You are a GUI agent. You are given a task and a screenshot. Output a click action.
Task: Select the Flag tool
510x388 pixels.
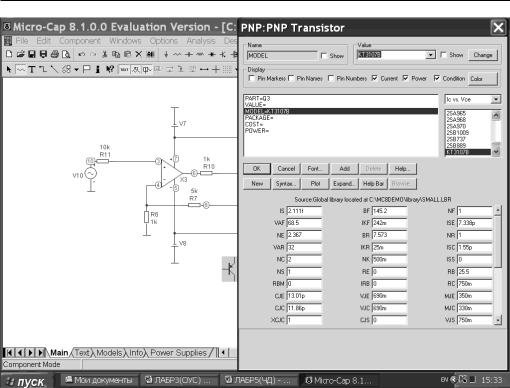point(87,69)
